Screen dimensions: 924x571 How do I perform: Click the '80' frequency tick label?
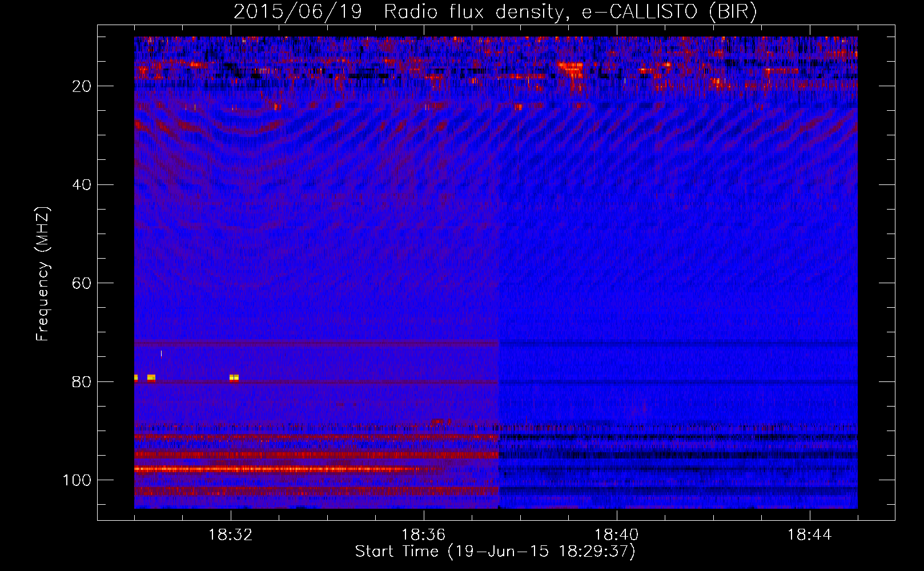82,382
